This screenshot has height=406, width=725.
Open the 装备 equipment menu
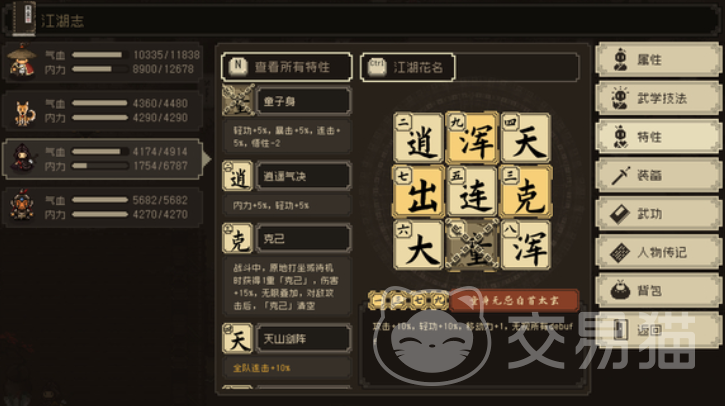658,175
